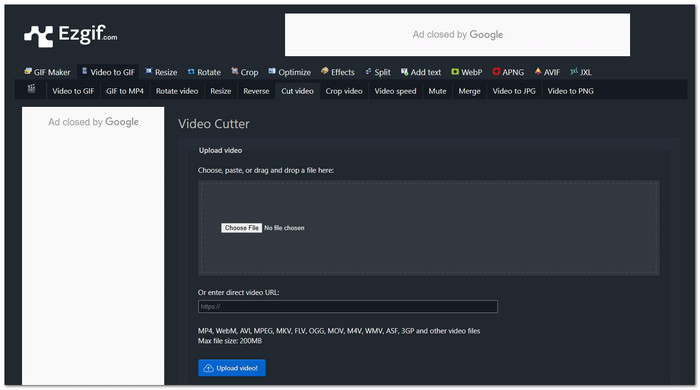Click the Optimize icon
The height and width of the screenshot is (390, 700).
coord(272,71)
